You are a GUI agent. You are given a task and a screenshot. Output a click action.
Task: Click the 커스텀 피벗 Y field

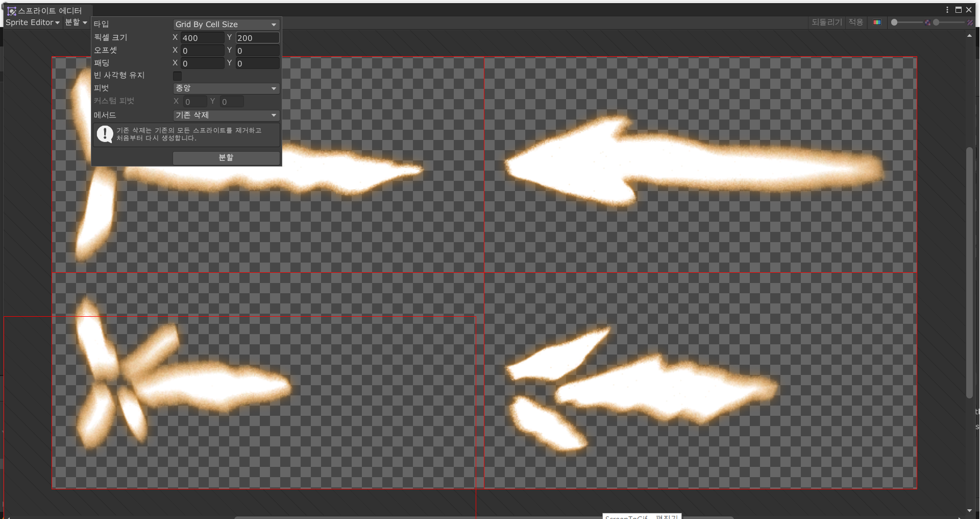click(232, 102)
